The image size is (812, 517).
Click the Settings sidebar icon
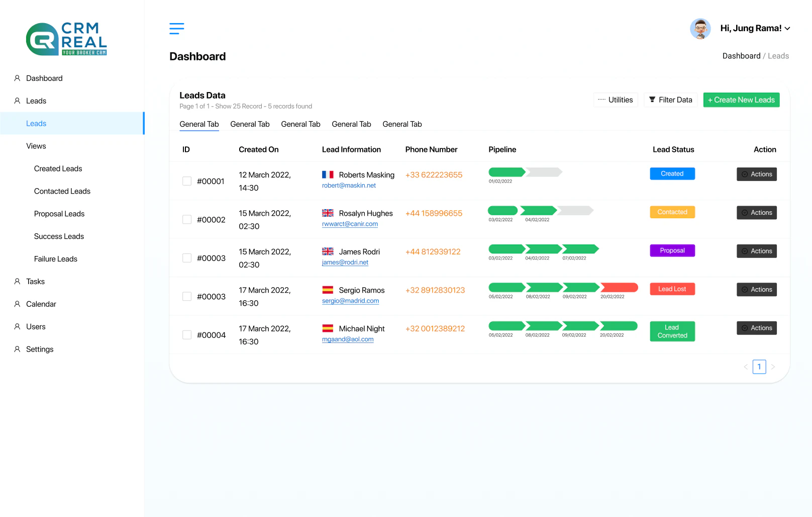pyautogui.click(x=17, y=350)
